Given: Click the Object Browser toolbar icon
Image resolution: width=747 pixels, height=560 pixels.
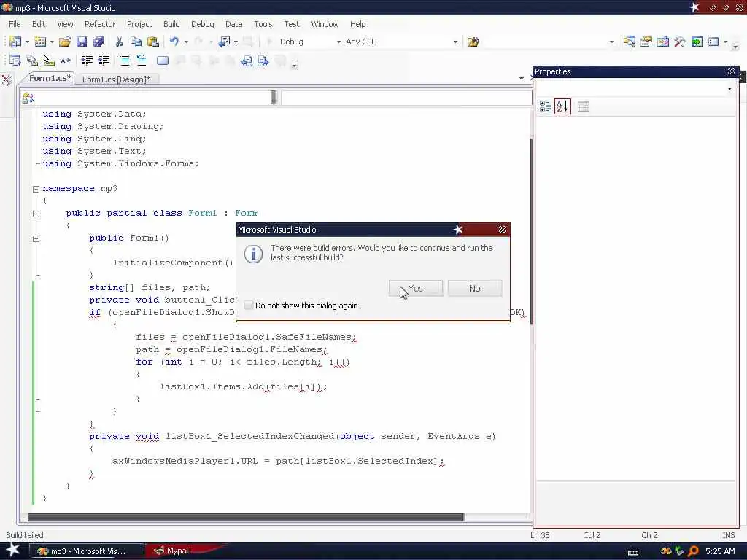Looking at the screenshot, I should pyautogui.click(x=662, y=42).
